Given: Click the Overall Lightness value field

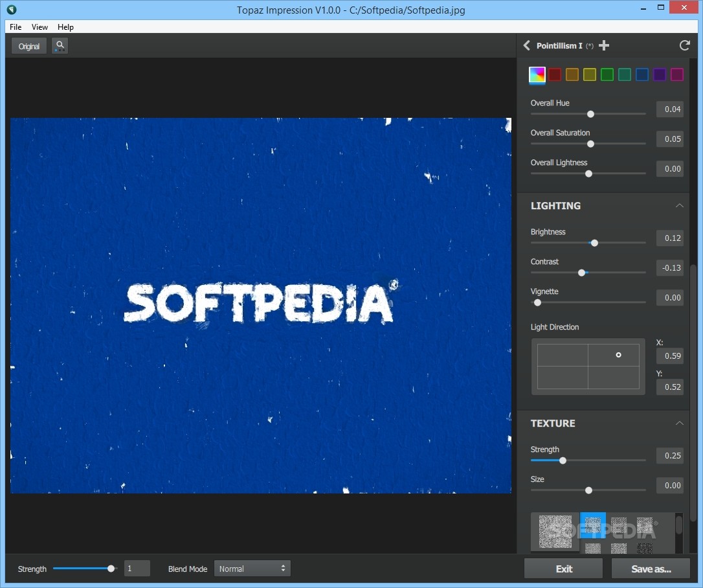Looking at the screenshot, I should click(670, 168).
